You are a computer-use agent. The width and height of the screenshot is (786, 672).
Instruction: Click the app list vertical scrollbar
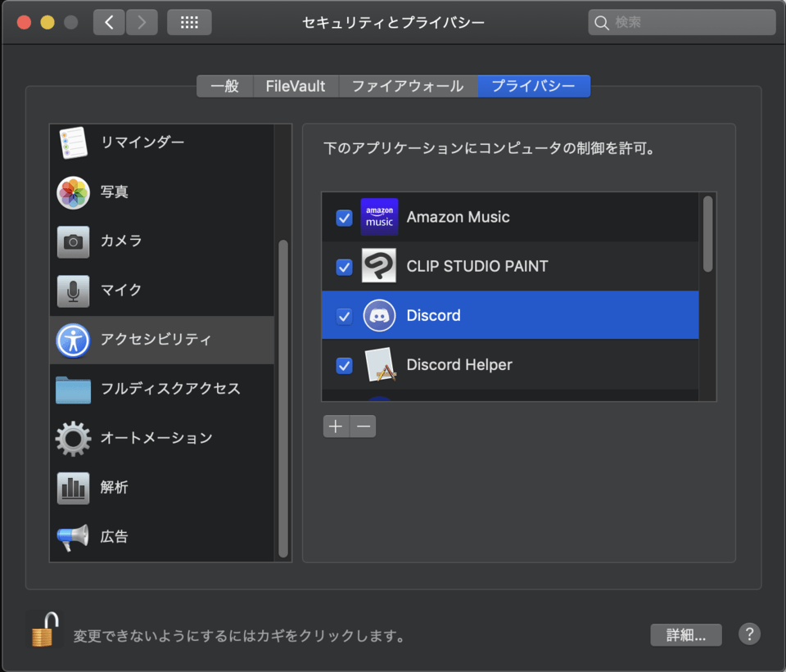[x=707, y=235]
